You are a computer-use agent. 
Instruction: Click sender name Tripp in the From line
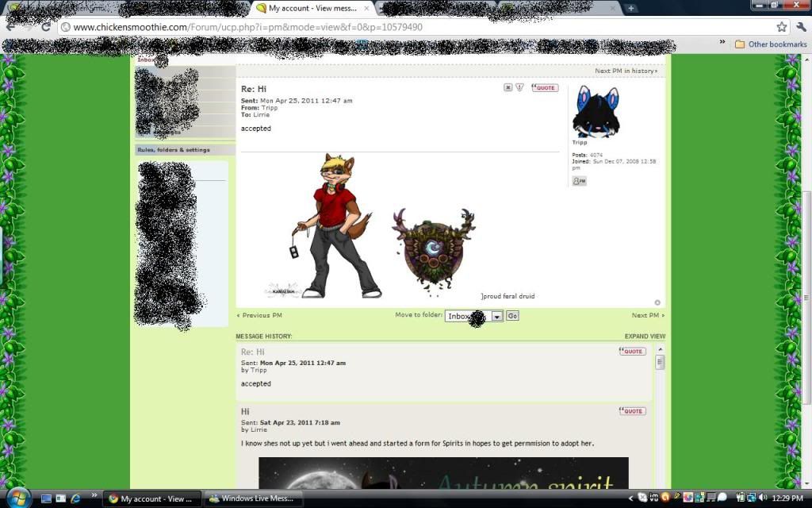click(270, 108)
